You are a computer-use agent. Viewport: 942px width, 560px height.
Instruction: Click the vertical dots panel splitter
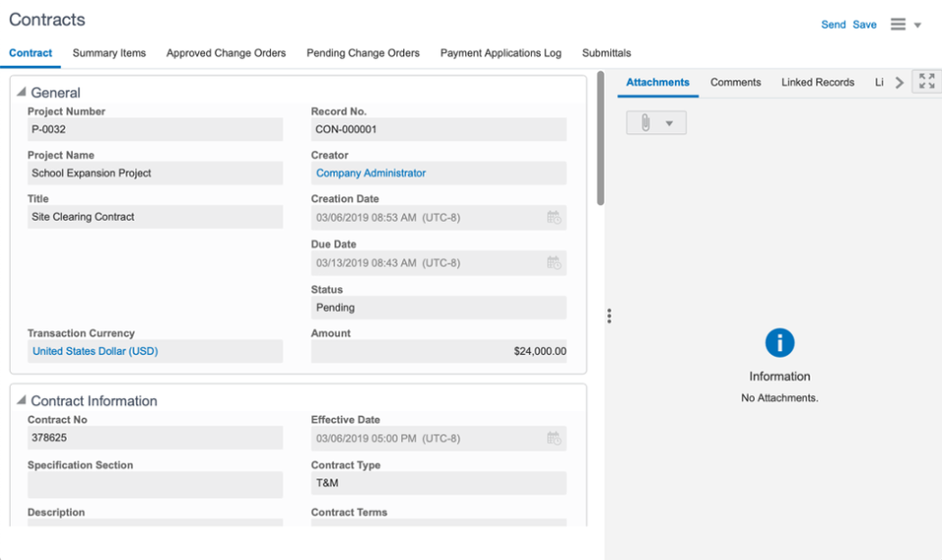609,316
